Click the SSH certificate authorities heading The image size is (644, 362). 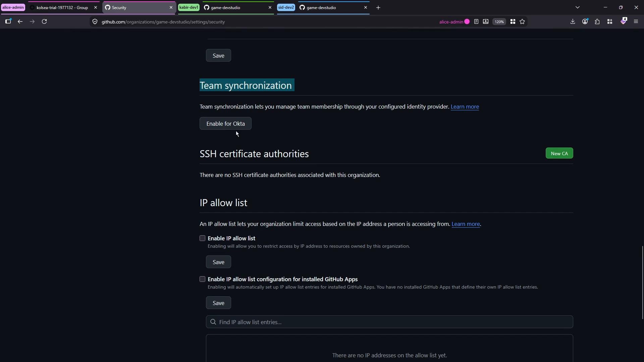pyautogui.click(x=254, y=154)
